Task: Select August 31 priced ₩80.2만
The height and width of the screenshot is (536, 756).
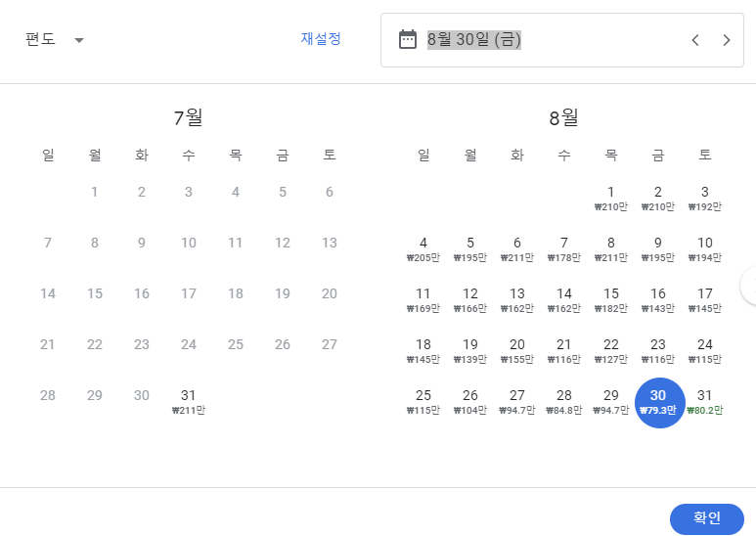Action: [705, 402]
